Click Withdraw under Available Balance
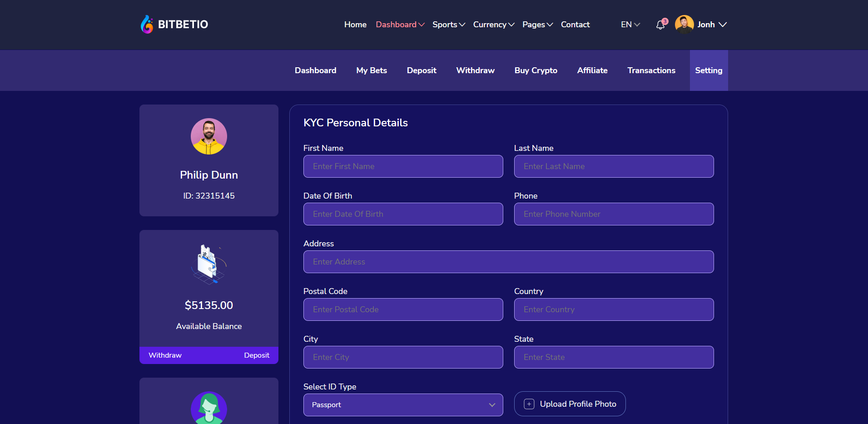The width and height of the screenshot is (868, 424). click(x=165, y=355)
